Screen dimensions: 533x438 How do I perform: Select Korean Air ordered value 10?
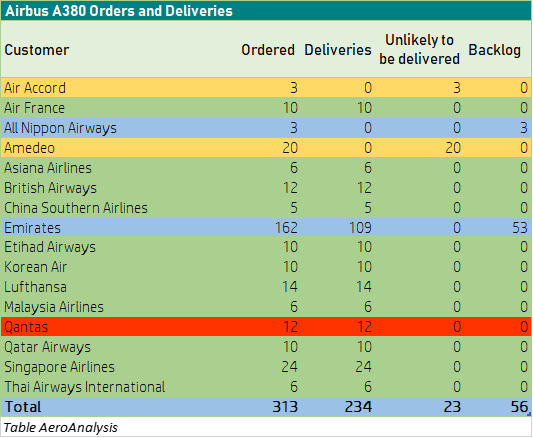tap(290, 267)
